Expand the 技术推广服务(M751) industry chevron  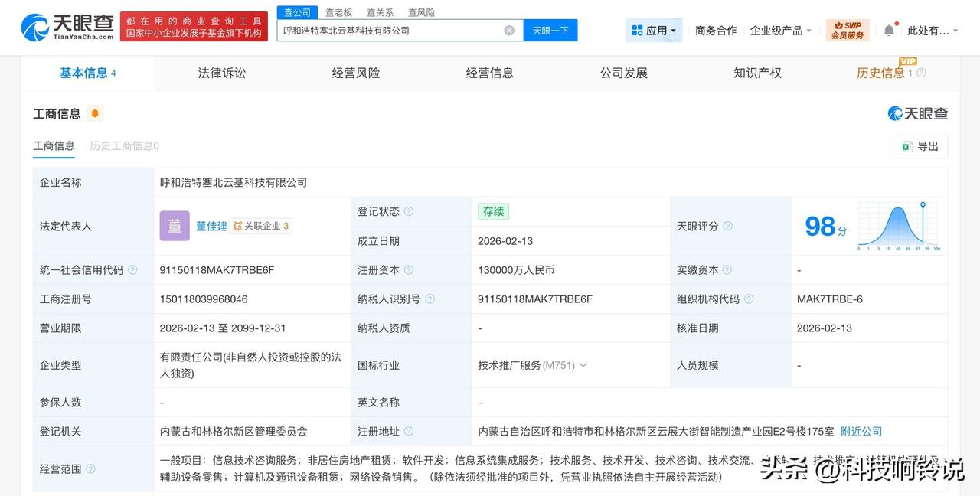point(583,365)
